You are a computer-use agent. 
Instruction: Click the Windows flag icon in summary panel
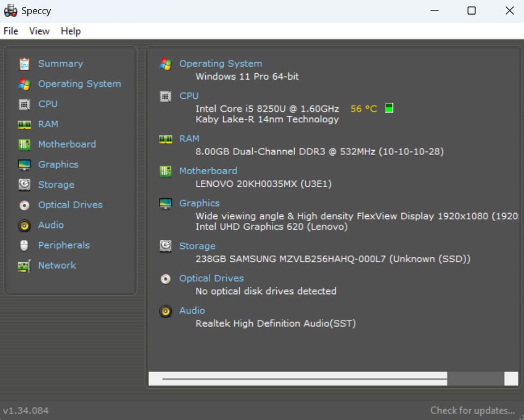[165, 64]
